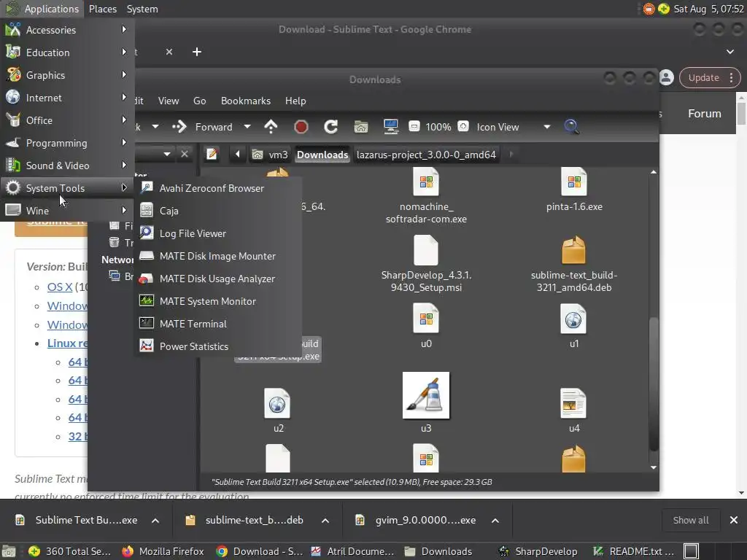Launch MATE Terminal
747x560 pixels.
pos(218,324)
